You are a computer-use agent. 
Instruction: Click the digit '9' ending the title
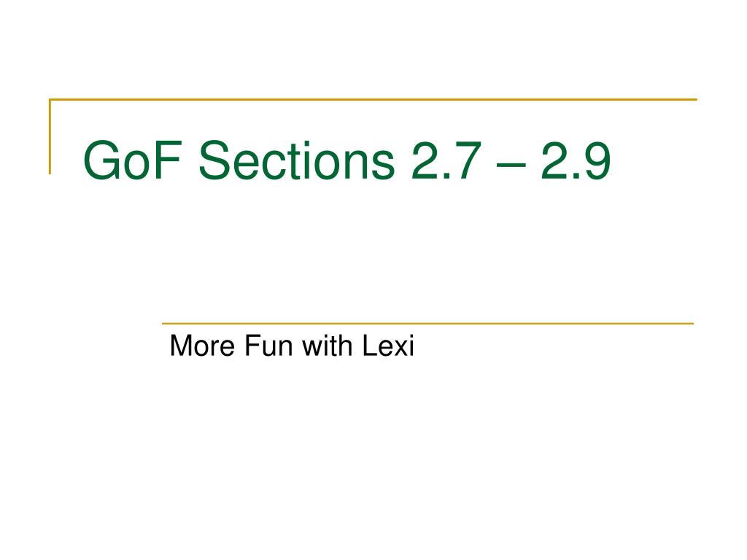coord(595,160)
